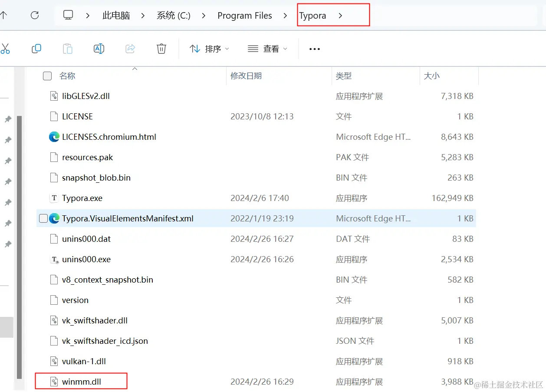Image resolution: width=546 pixels, height=392 pixels.
Task: Click the Edge icon of LICENSES.chromium.html
Action: (54, 137)
